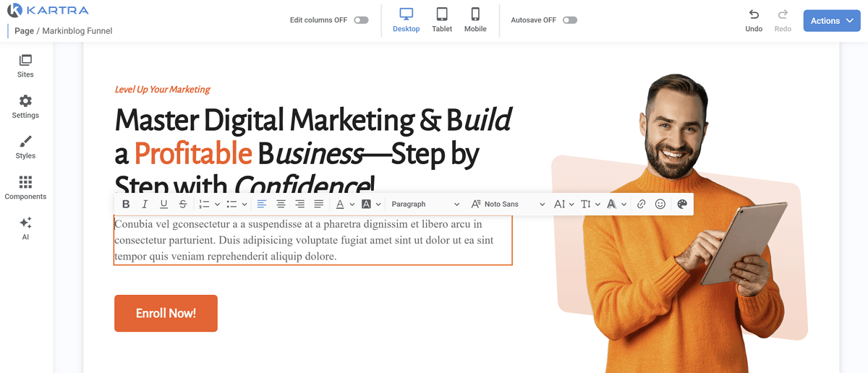868x373 pixels.
Task: Open page Settings from sidebar
Action: click(25, 106)
